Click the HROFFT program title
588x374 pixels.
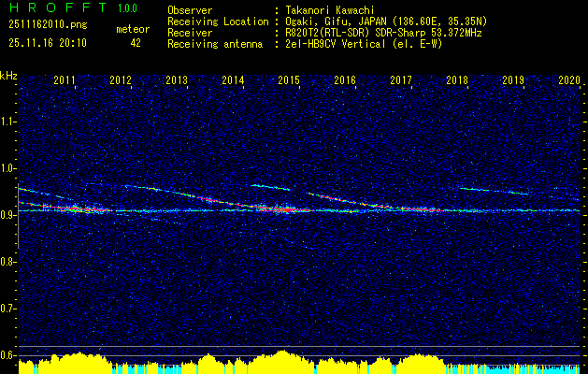tap(58, 7)
